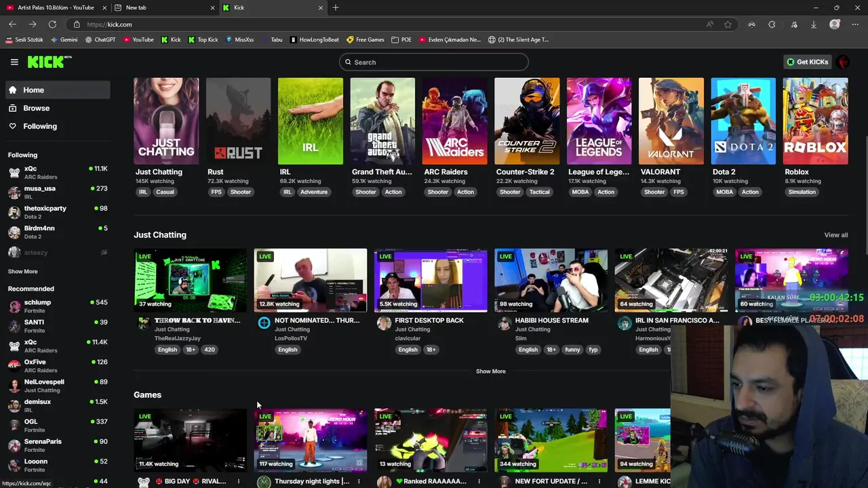868x488 pixels.
Task: Click the MOBA tag under Dota 2
Action: tap(724, 192)
